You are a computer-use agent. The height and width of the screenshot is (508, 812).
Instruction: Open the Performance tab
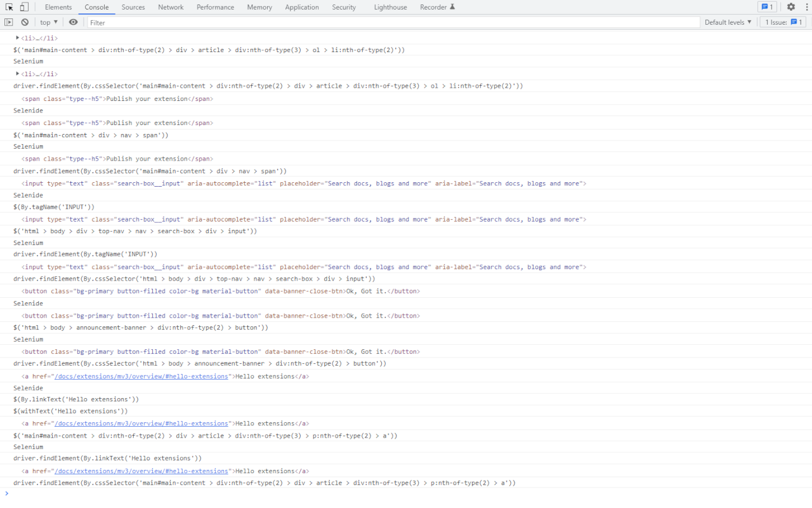(x=215, y=7)
